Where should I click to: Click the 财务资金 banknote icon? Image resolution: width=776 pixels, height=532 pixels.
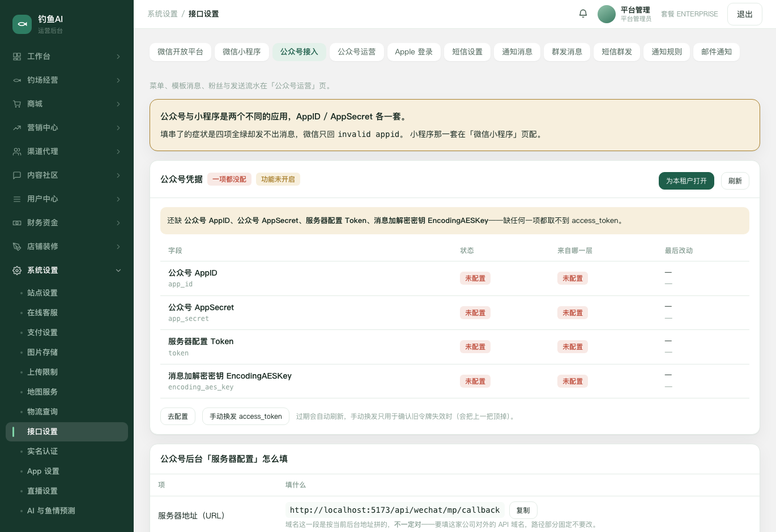click(x=17, y=223)
